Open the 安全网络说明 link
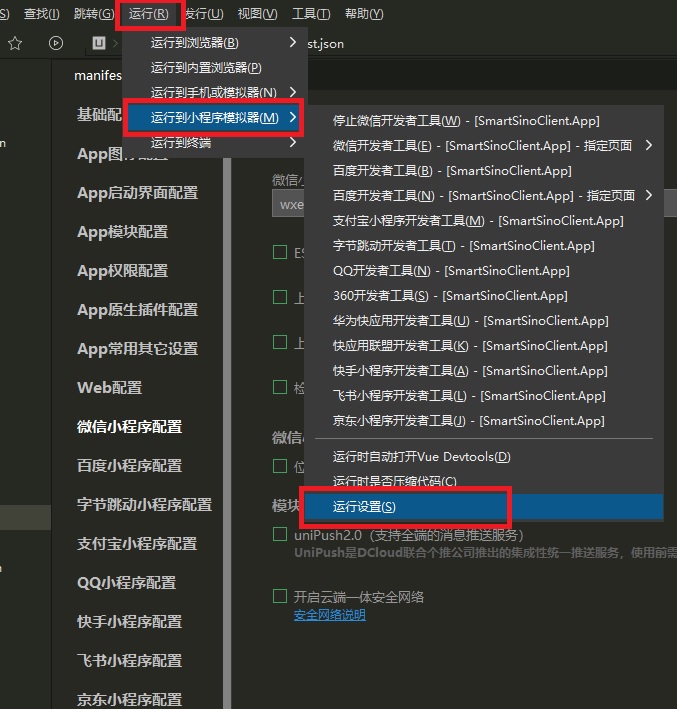Viewport: 677px width, 709px height. [329, 615]
